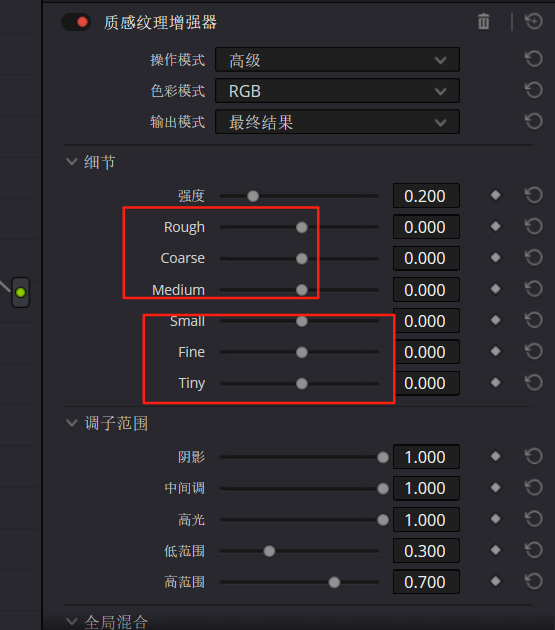Click the 中间调 value field

pyautogui.click(x=426, y=488)
